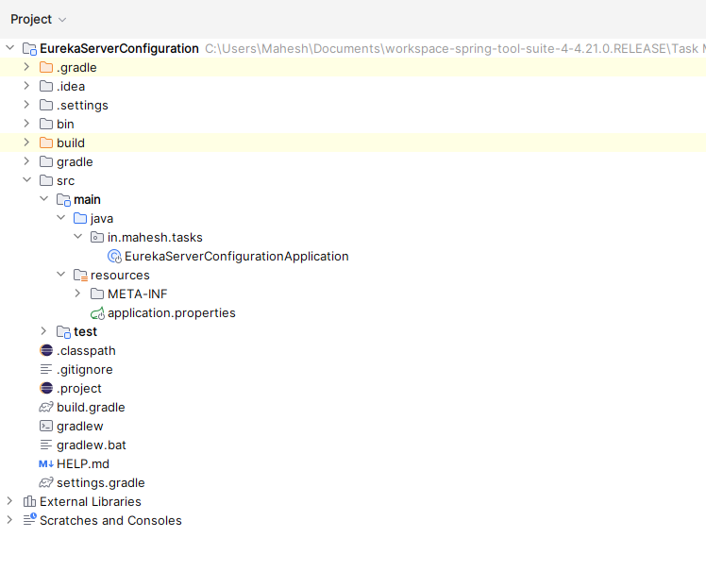Click the Markdown icon beside HELP.md
The image size is (706, 588).
46,463
